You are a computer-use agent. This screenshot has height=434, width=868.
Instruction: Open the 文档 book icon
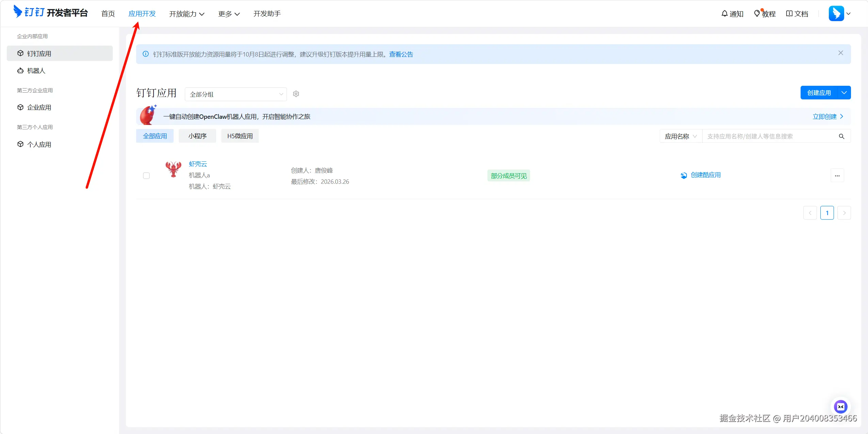[789, 14]
